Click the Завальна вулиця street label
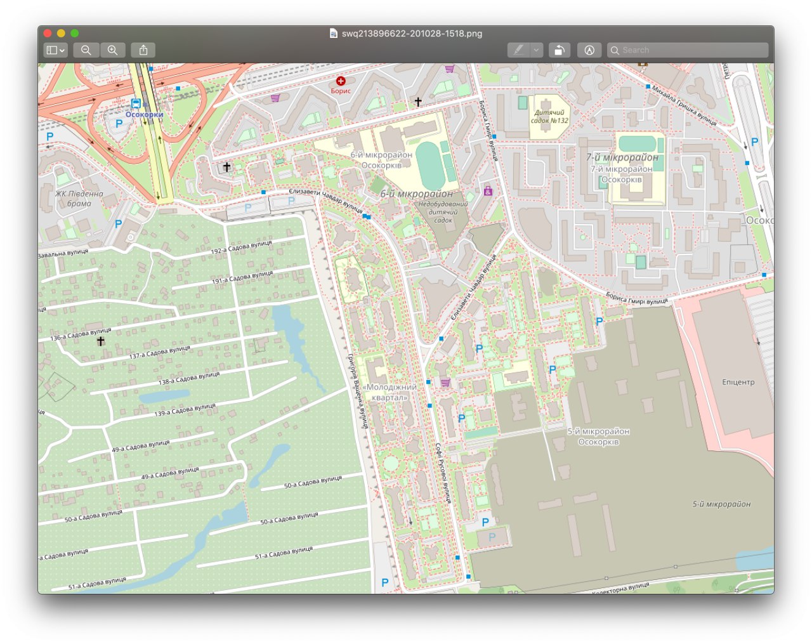 coord(63,253)
